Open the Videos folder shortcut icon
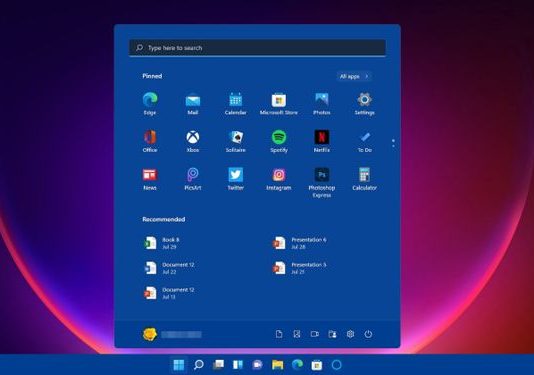 point(315,334)
